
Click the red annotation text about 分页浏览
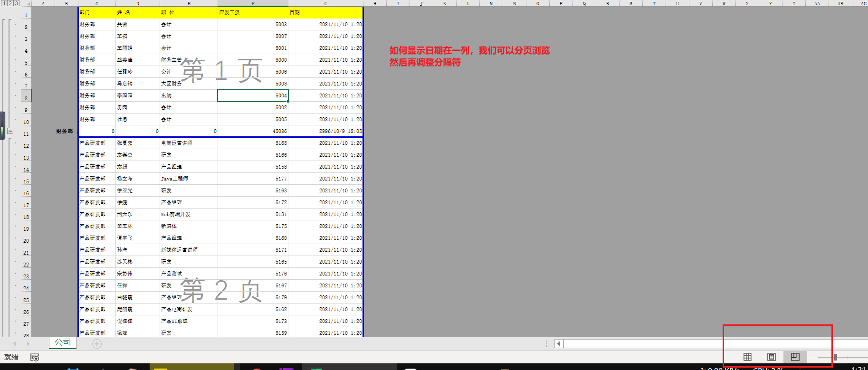[x=469, y=56]
